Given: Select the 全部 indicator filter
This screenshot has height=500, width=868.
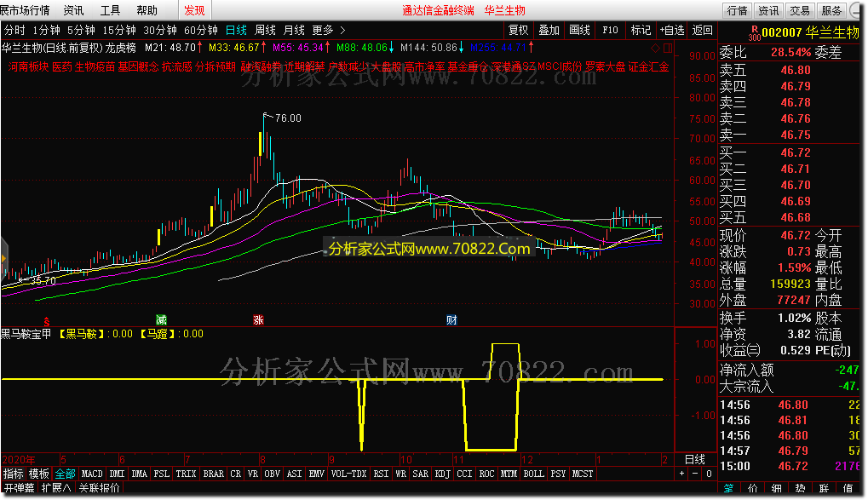Looking at the screenshot, I should [65, 474].
